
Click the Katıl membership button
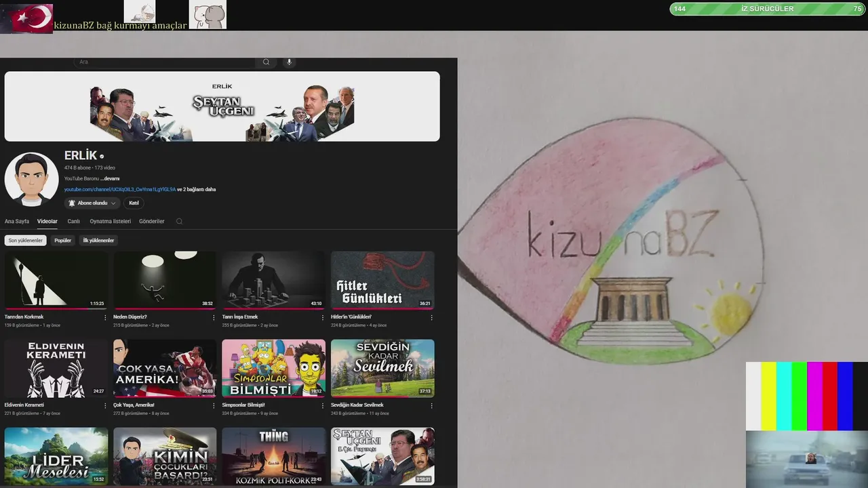click(x=134, y=203)
